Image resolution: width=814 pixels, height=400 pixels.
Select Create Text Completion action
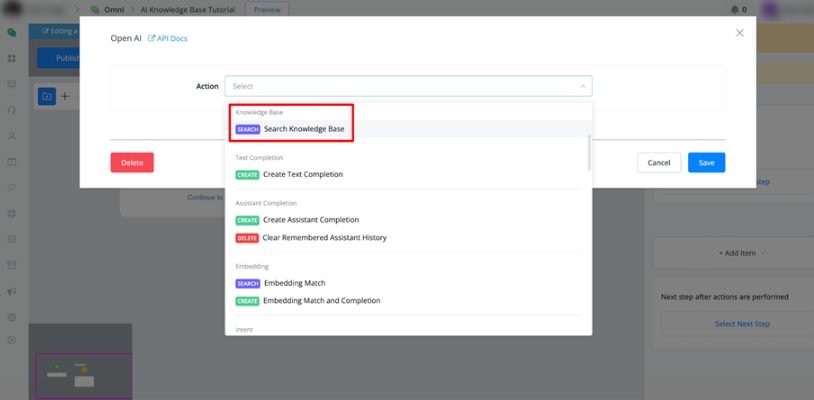302,174
